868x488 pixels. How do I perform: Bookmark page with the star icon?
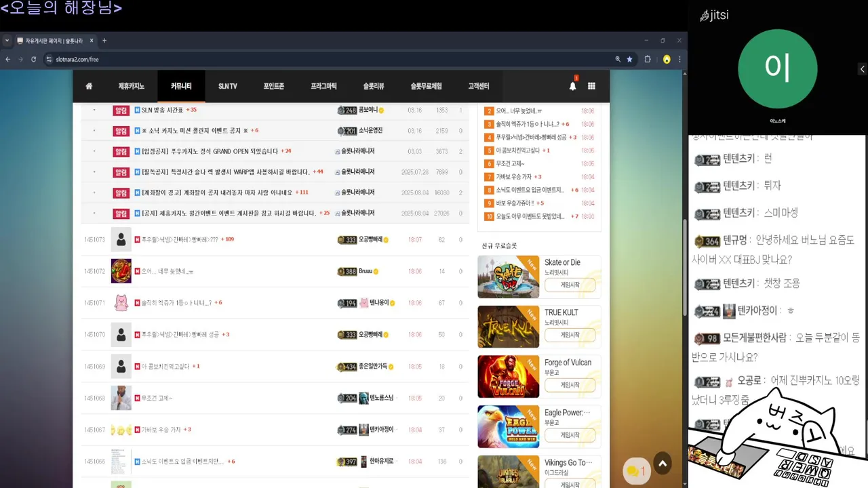tap(629, 60)
